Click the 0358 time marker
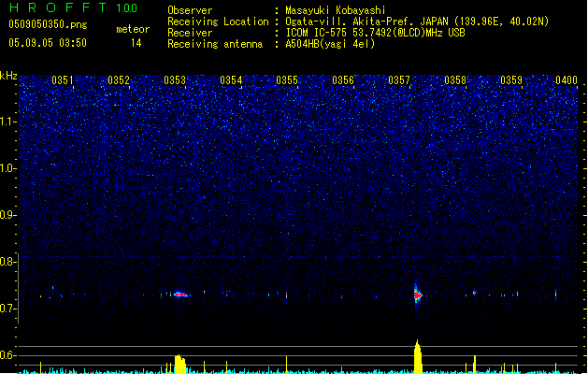This screenshot has width=588, height=374. tap(455, 80)
